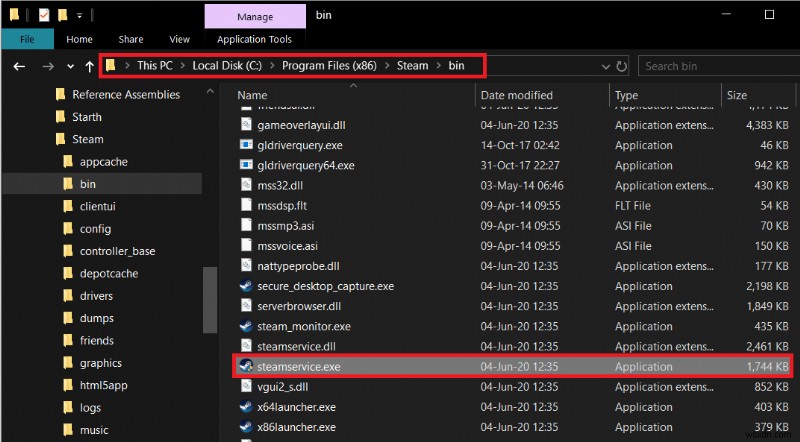Click navigation pane scroll-up arrow
This screenshot has width=800, height=442.
tap(210, 91)
